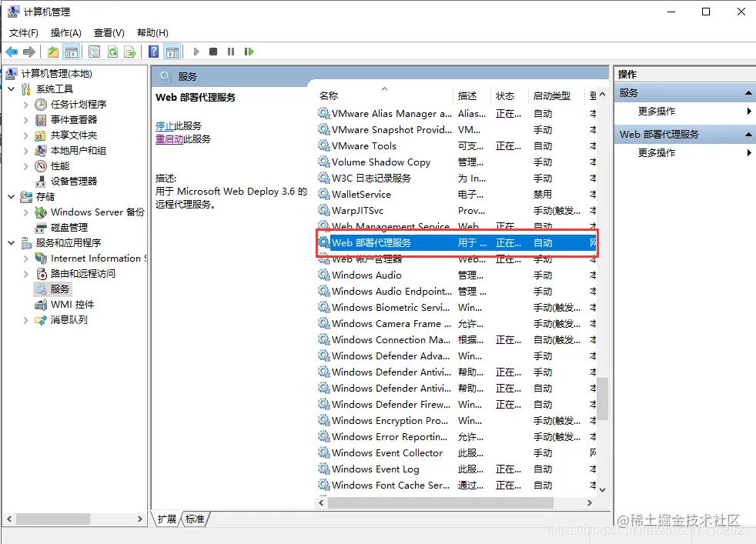Select Device Manager (设备管理器) node
Viewport: 756px width, 544px height.
(x=74, y=181)
